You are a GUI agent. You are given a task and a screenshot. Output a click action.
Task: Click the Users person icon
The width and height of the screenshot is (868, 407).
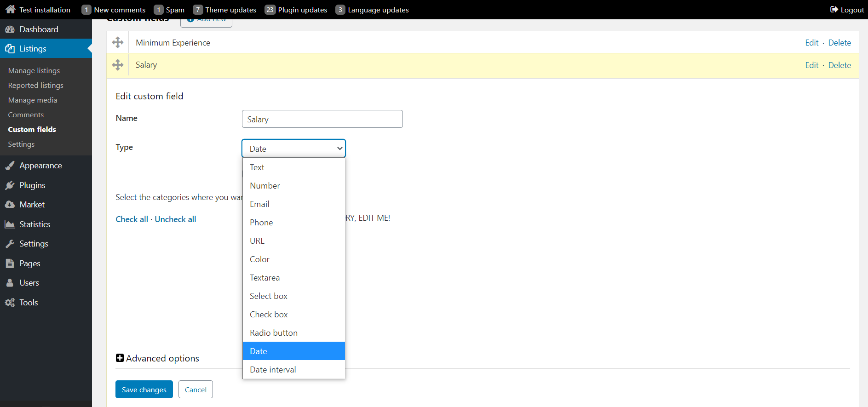point(10,283)
